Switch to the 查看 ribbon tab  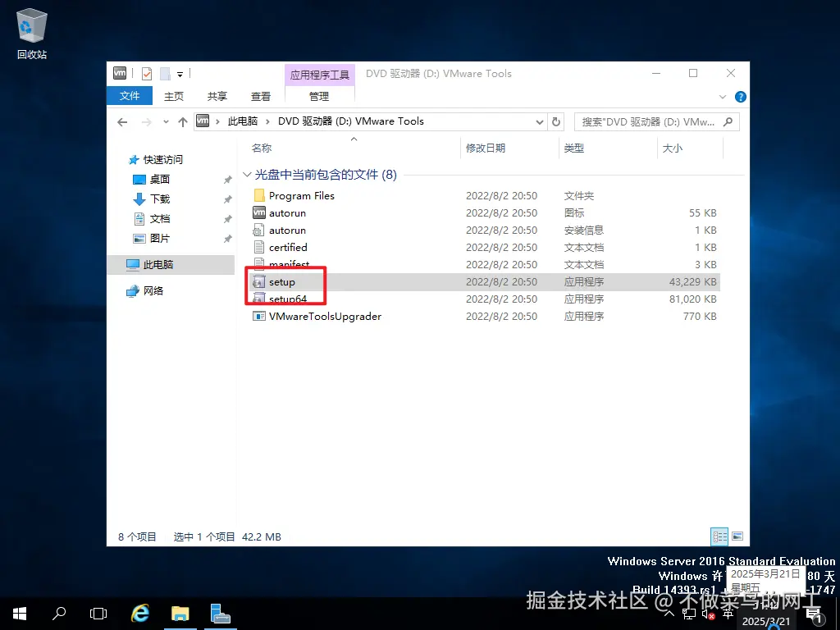click(x=260, y=96)
